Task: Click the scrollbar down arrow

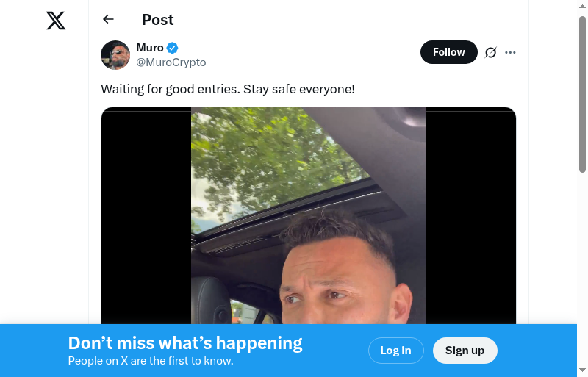Action: [582, 370]
